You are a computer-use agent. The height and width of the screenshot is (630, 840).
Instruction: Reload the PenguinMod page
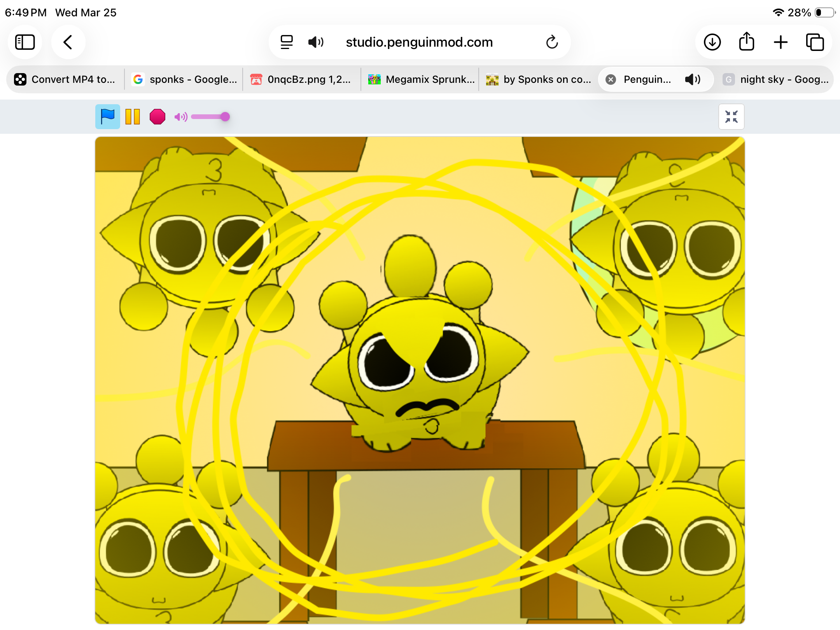click(x=552, y=42)
